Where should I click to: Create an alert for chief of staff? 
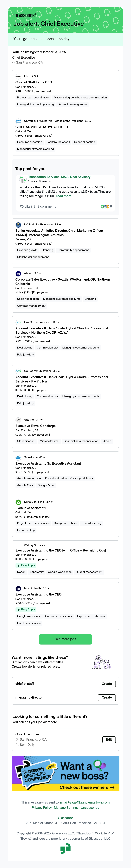point(107,684)
